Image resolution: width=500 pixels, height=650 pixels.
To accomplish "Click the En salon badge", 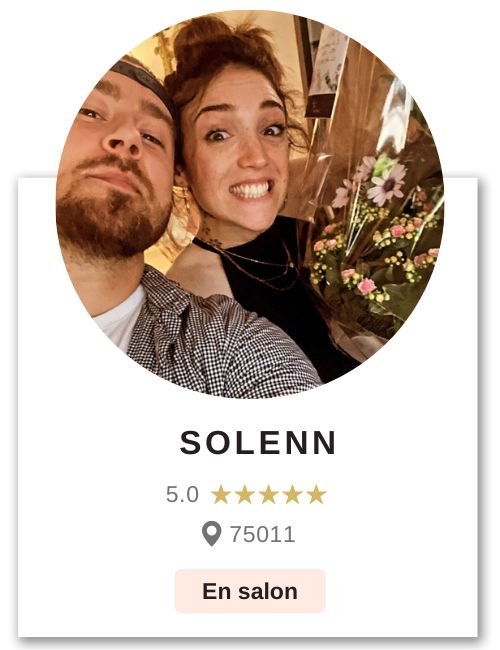I will point(250,591).
